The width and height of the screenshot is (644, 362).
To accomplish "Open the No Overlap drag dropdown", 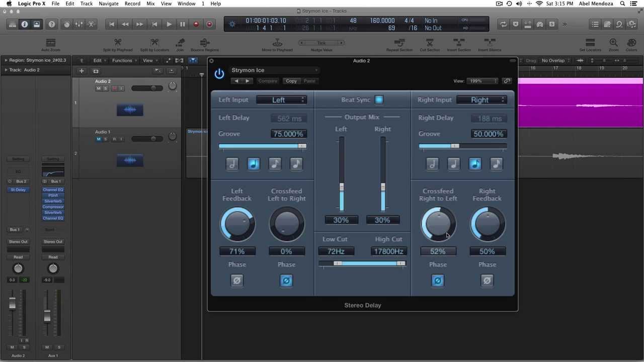I will coord(556,60).
